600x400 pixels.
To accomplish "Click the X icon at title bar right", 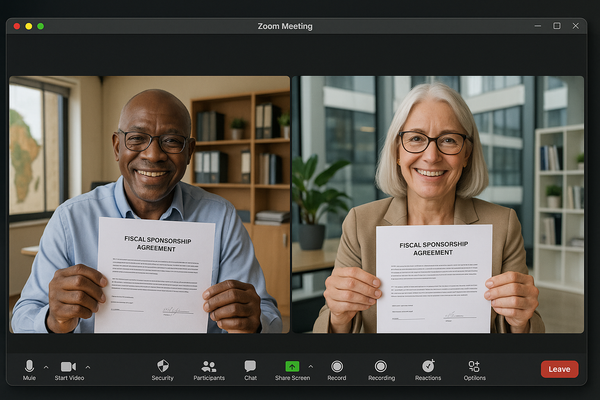I will pos(576,26).
